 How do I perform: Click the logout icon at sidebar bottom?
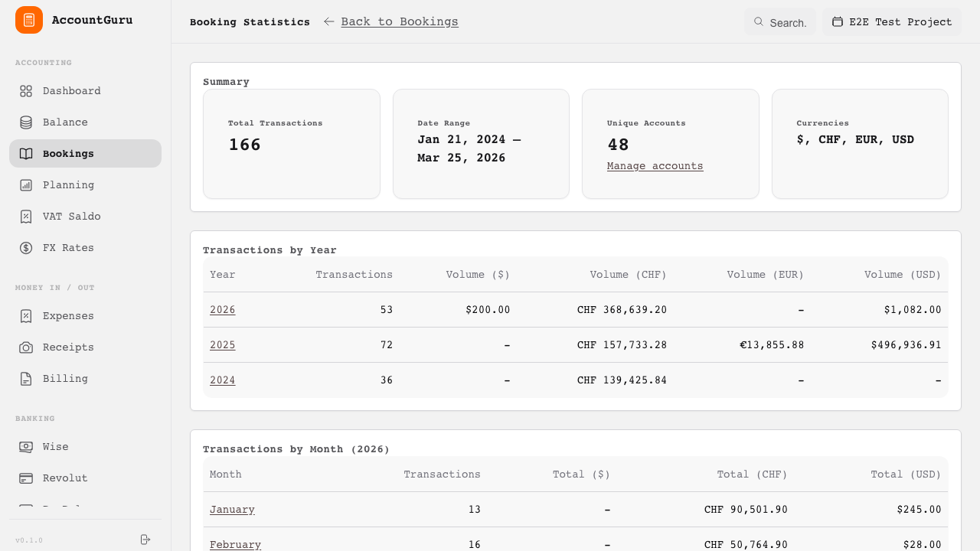point(145,540)
